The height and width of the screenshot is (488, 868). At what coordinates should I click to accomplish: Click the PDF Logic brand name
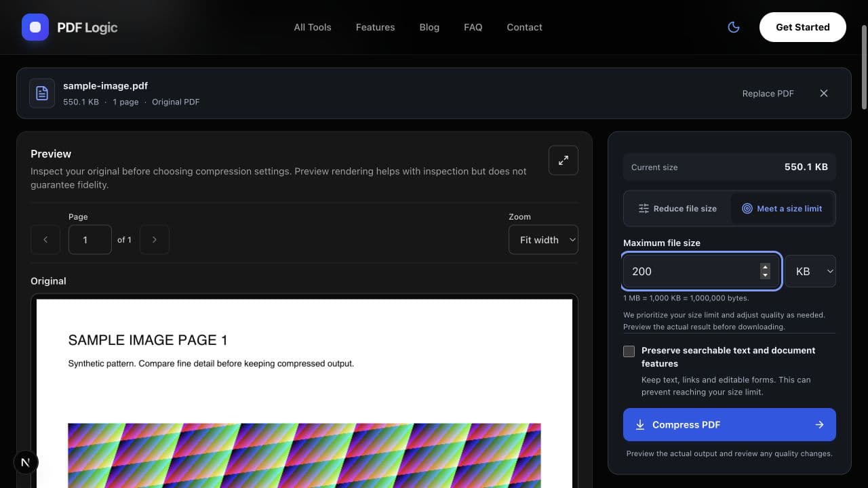(x=87, y=28)
